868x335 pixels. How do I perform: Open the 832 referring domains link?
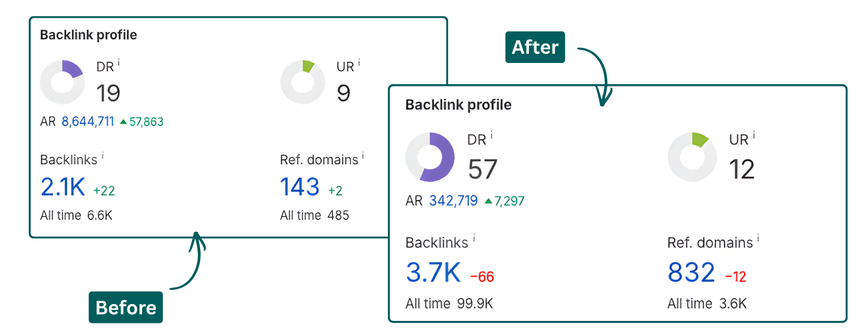click(691, 273)
